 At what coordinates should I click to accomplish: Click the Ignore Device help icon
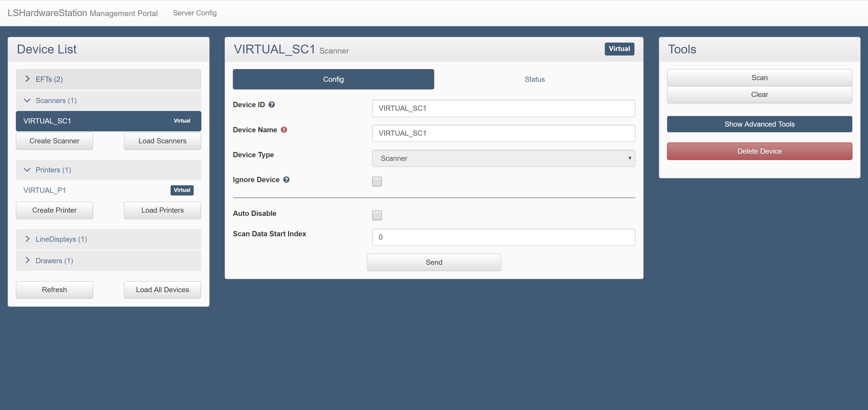(x=286, y=180)
